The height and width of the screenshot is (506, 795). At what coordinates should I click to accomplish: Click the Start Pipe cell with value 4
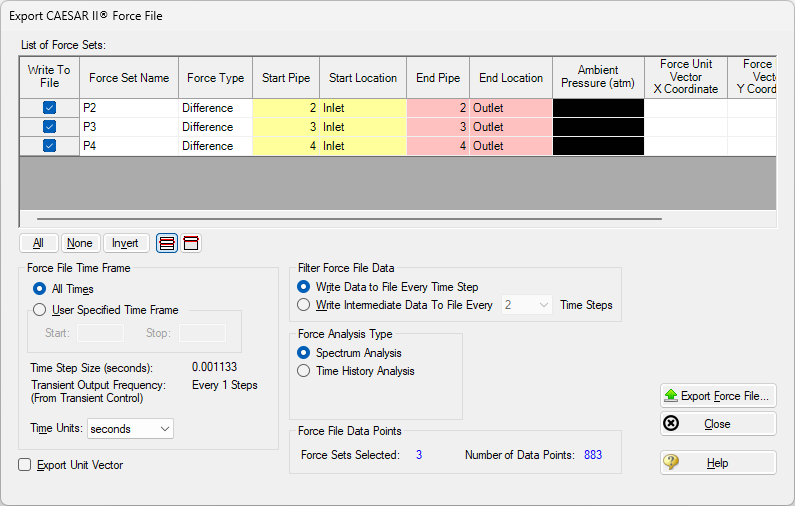286,146
